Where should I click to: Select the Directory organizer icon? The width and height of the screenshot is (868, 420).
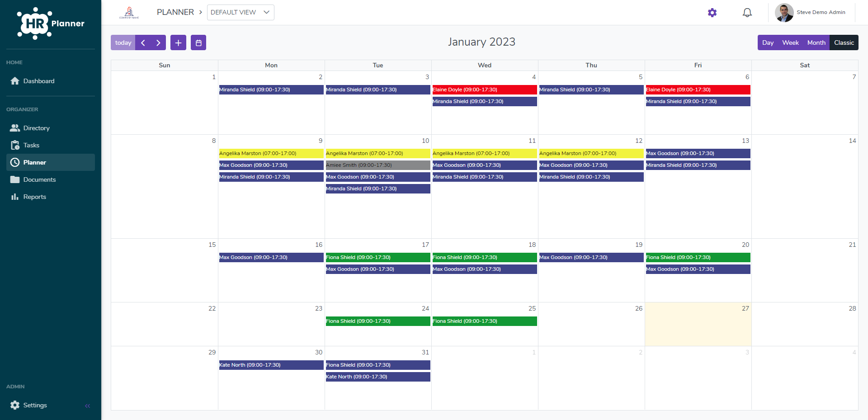pyautogui.click(x=15, y=128)
